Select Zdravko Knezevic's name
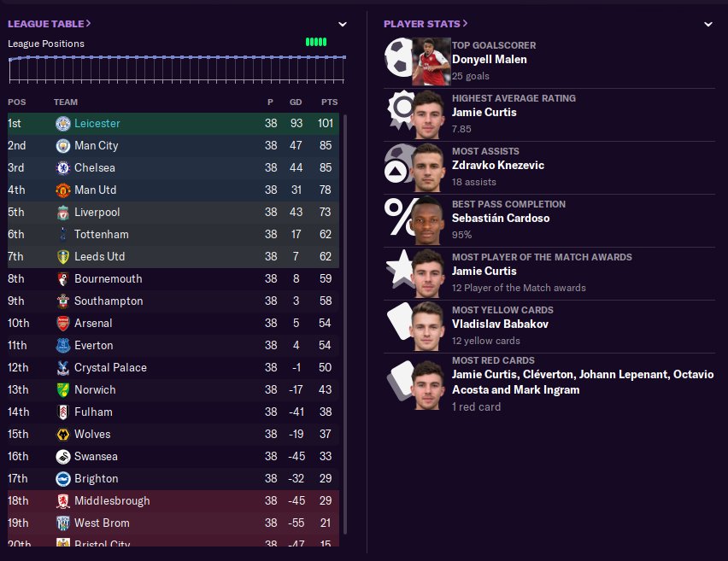 [x=498, y=166]
